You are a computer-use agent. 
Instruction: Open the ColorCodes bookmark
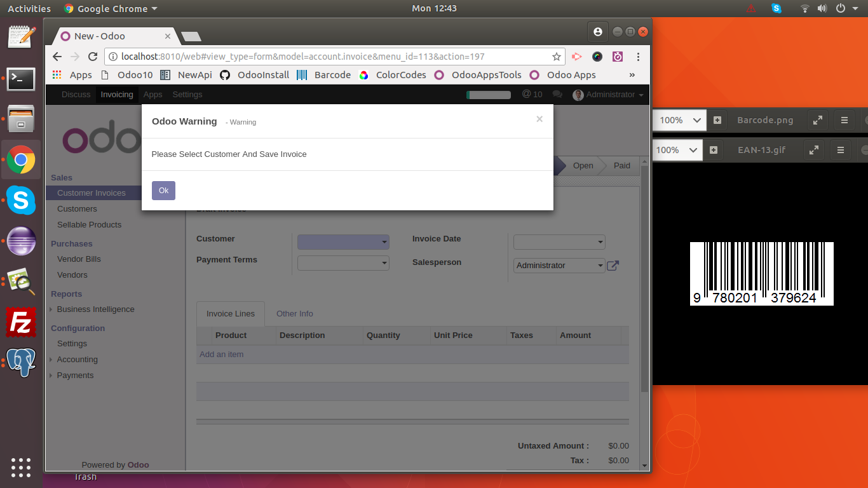tap(393, 75)
